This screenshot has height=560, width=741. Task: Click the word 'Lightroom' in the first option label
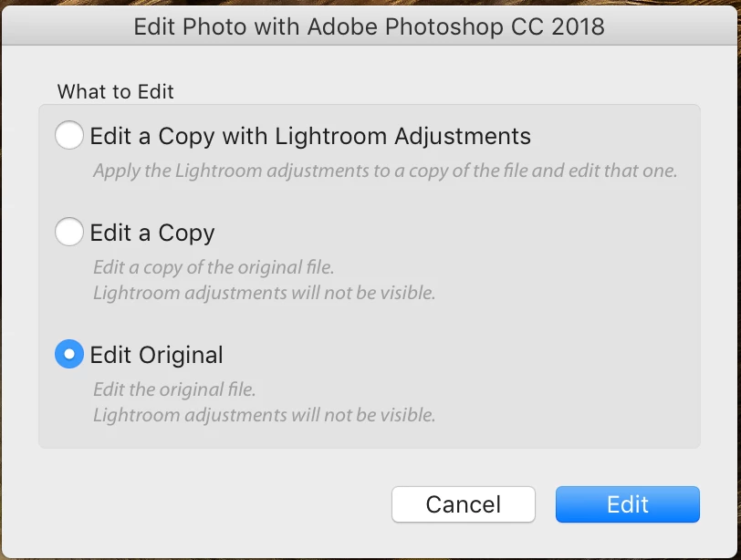click(x=331, y=137)
